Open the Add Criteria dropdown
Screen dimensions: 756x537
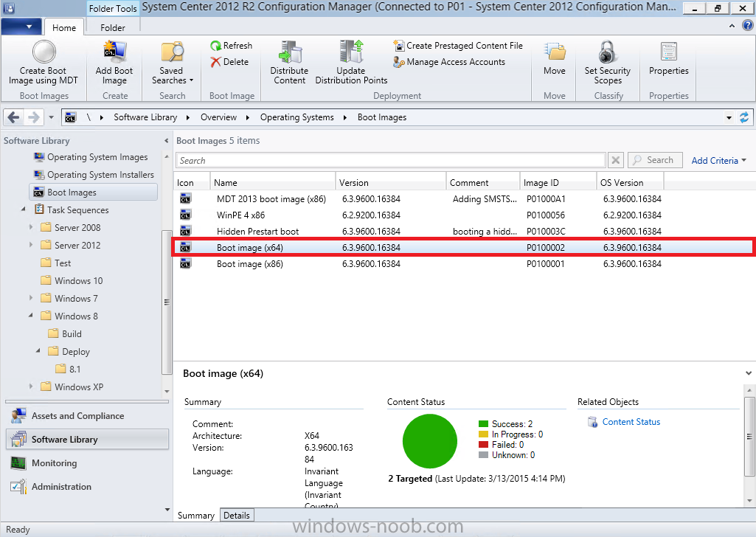click(719, 161)
